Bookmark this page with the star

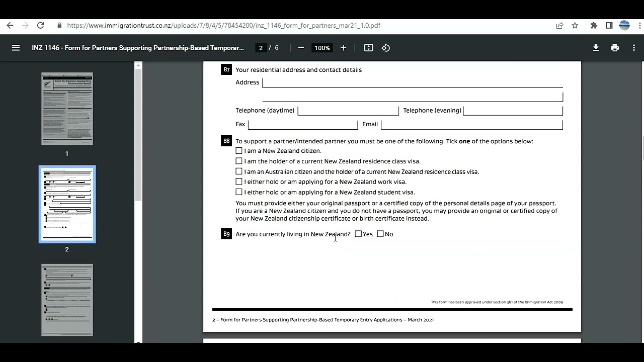(x=575, y=26)
